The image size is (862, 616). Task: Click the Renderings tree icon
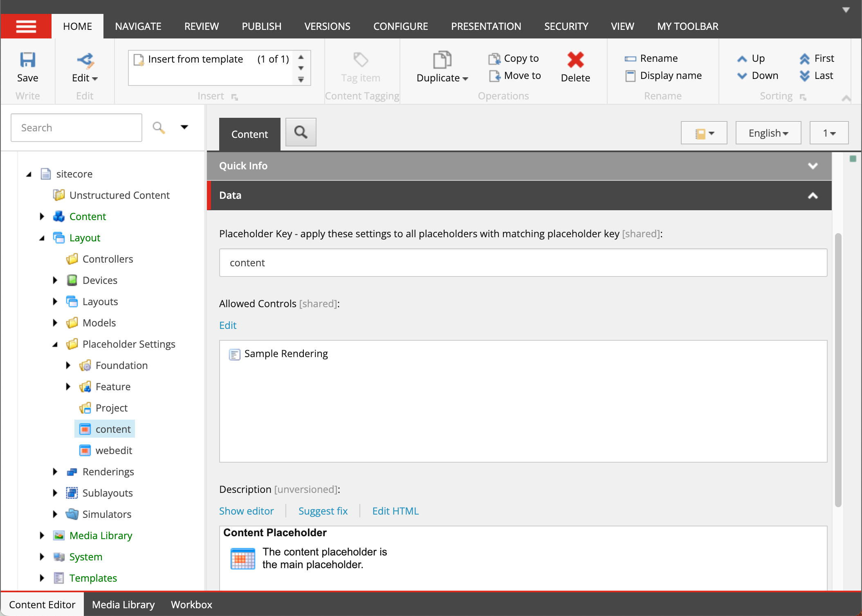(72, 472)
